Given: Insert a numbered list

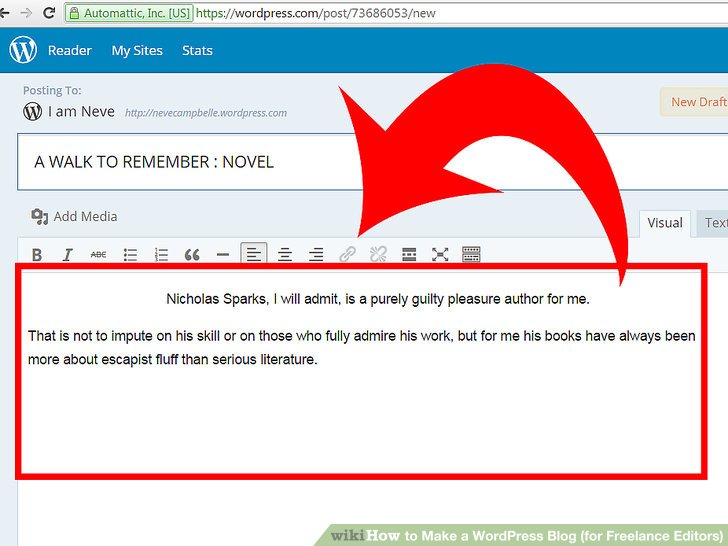Looking at the screenshot, I should (161, 255).
